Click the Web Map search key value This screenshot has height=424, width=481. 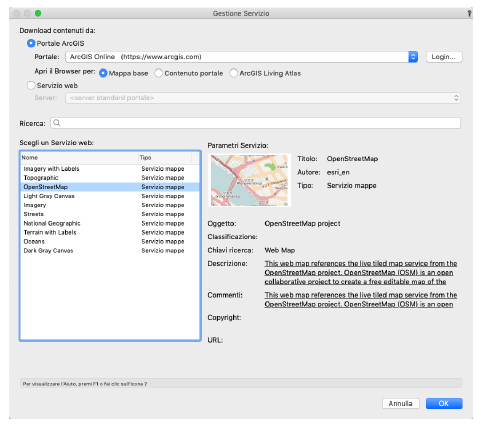[x=280, y=250]
